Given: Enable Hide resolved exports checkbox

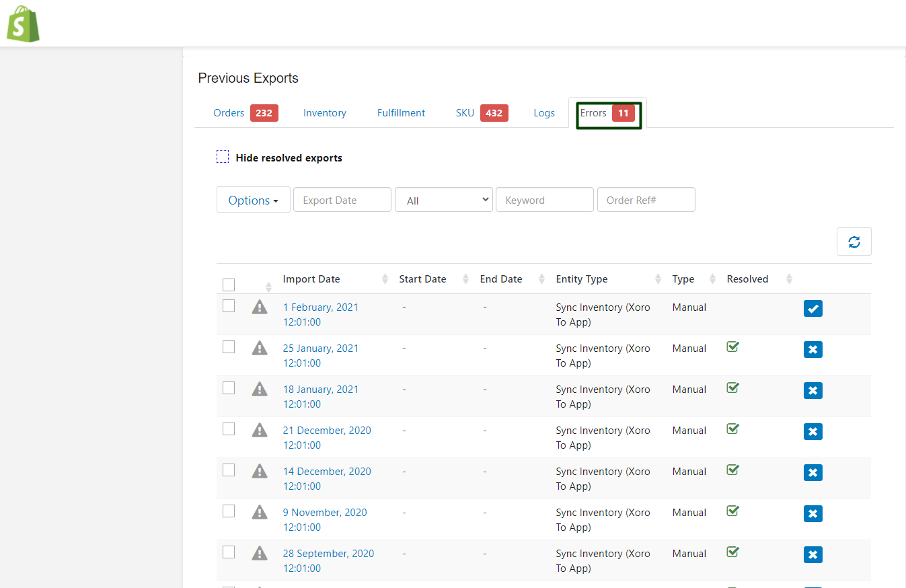Looking at the screenshot, I should pyautogui.click(x=223, y=157).
